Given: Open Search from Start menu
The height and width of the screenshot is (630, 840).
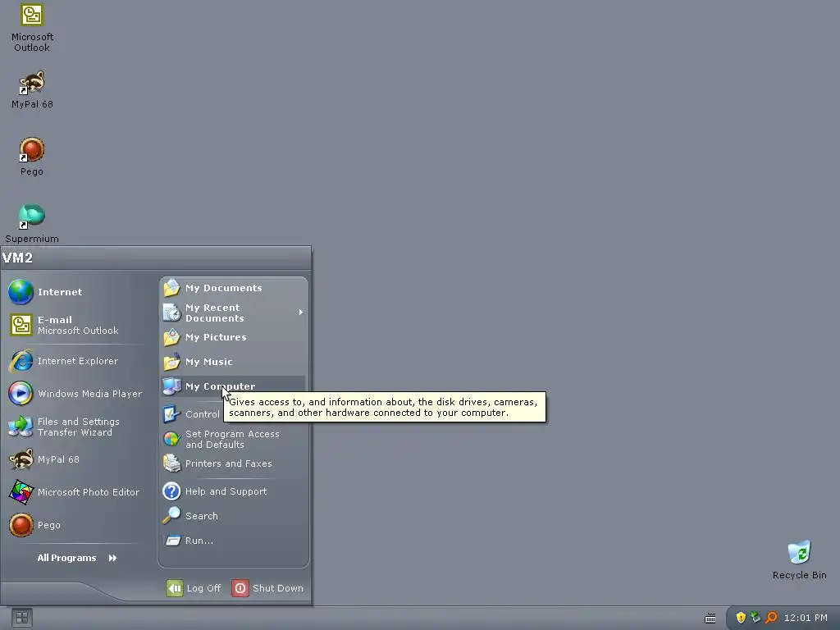Looking at the screenshot, I should [233, 516].
